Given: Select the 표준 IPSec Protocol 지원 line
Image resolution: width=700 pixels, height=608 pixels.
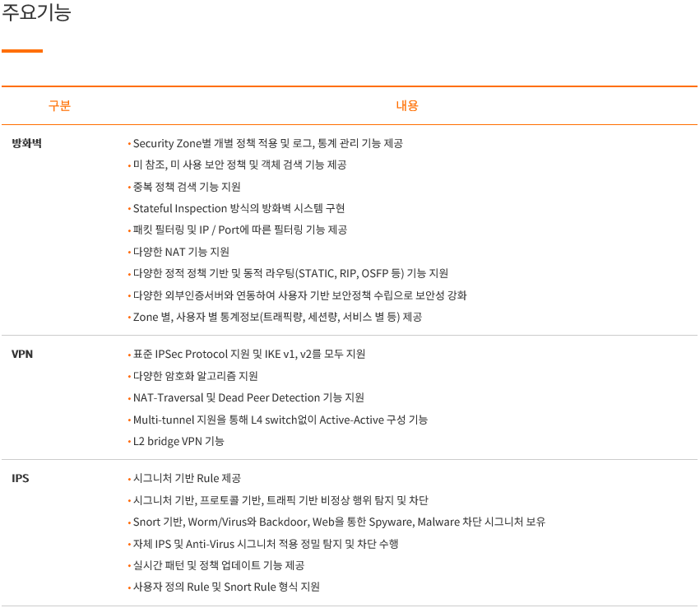Looking at the screenshot, I should click(x=249, y=354).
